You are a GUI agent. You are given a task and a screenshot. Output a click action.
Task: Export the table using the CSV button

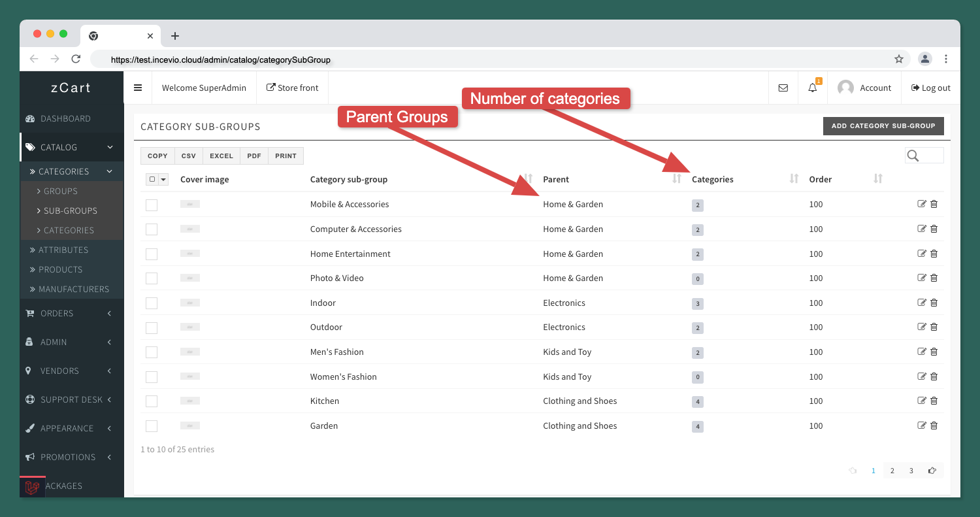pos(188,156)
